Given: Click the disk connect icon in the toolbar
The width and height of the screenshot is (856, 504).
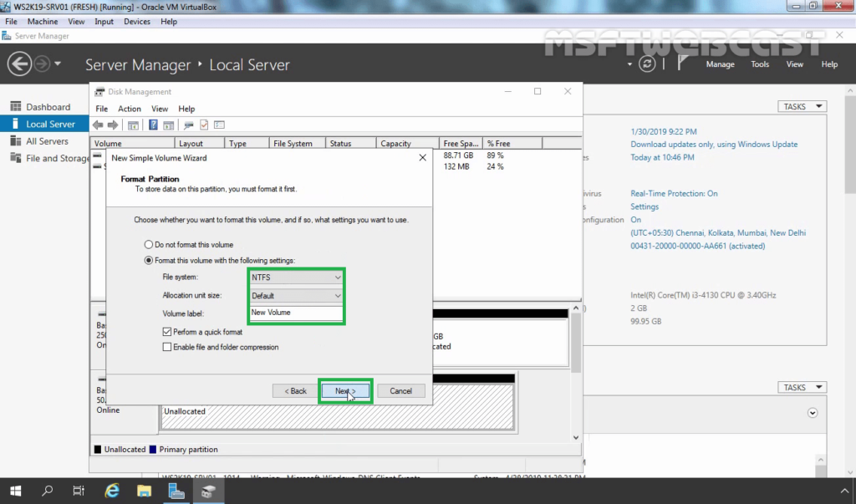Looking at the screenshot, I should (x=189, y=125).
